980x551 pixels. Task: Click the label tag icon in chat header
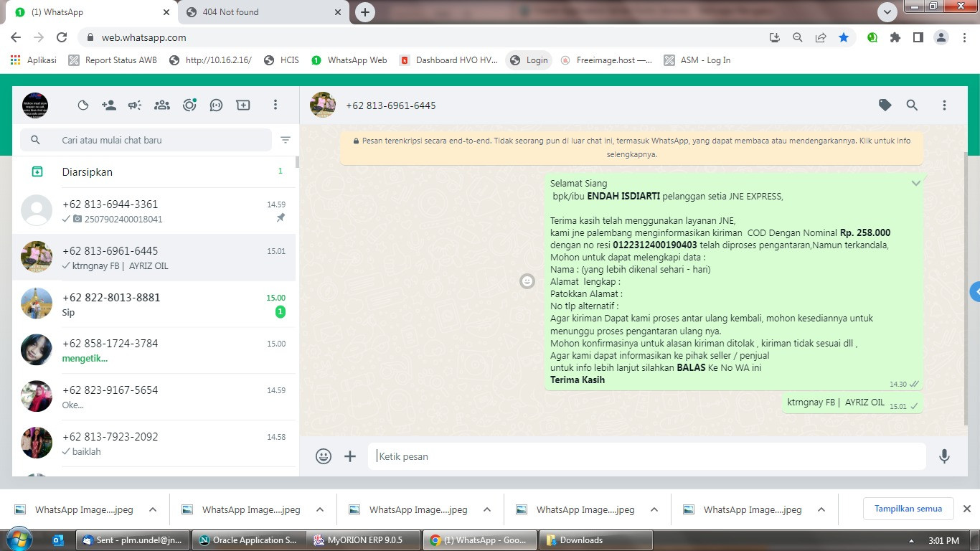tap(885, 105)
